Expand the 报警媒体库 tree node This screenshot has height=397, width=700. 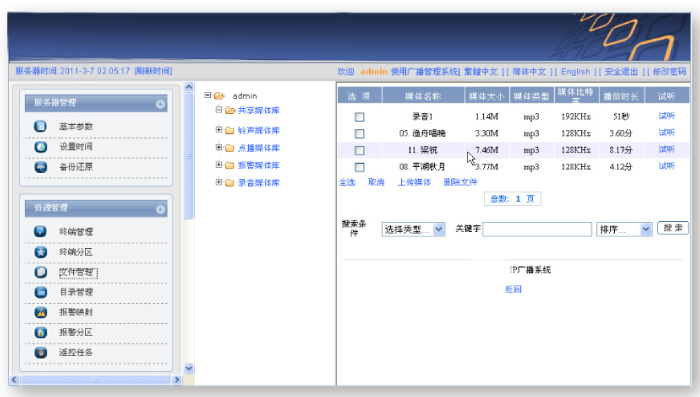tap(219, 164)
